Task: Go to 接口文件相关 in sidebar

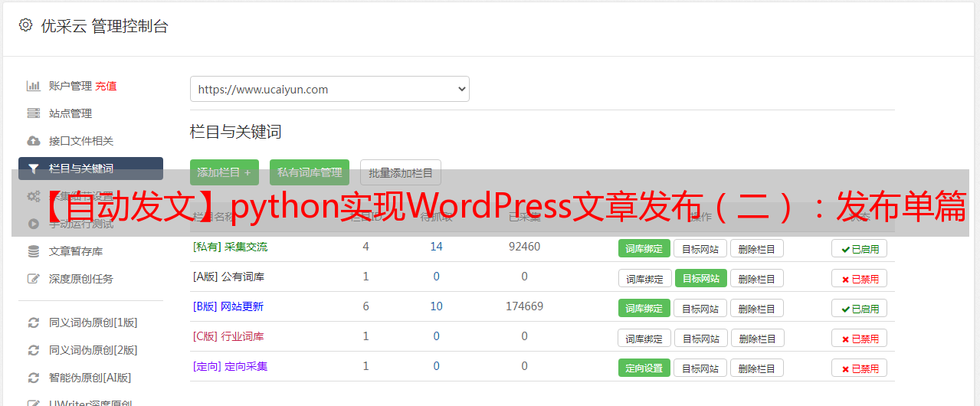Action: point(81,141)
